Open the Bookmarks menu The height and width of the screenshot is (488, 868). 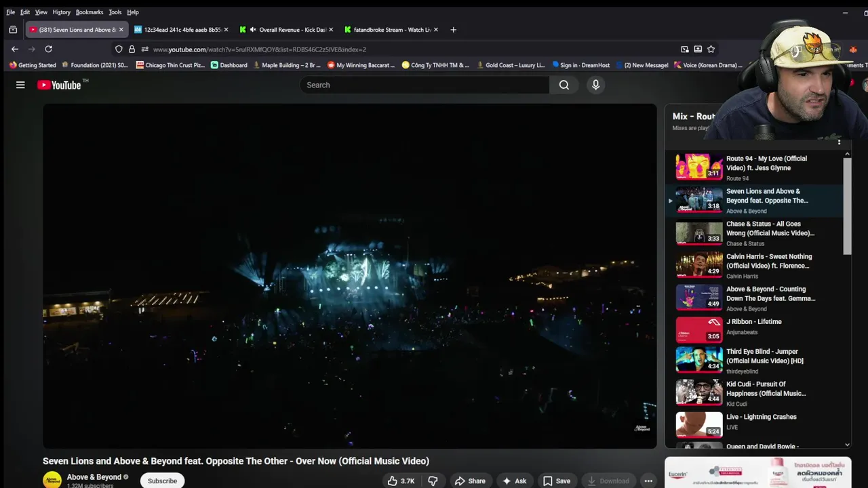click(90, 12)
